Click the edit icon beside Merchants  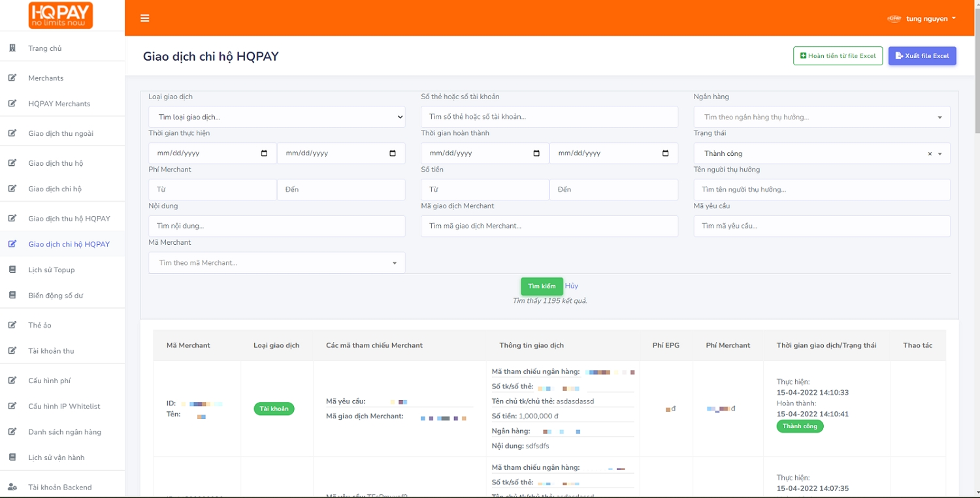point(12,78)
